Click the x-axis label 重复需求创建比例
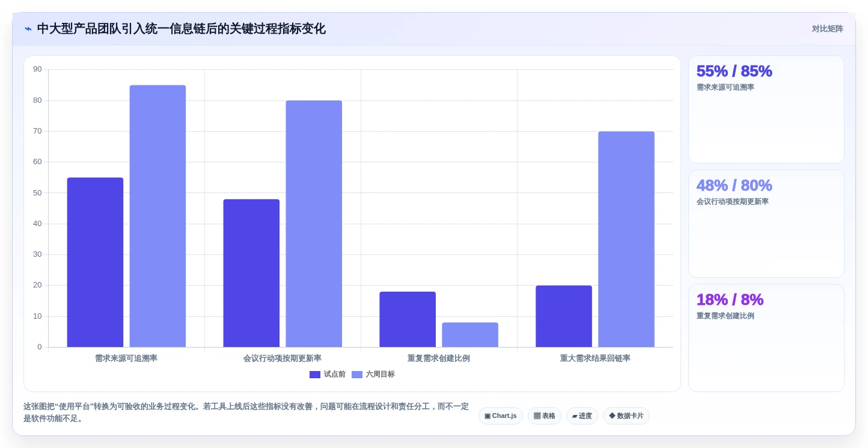The image size is (868, 448). [439, 358]
